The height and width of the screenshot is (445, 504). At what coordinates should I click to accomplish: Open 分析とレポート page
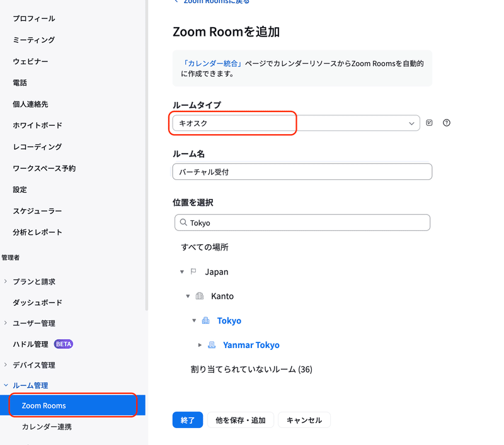(x=37, y=232)
